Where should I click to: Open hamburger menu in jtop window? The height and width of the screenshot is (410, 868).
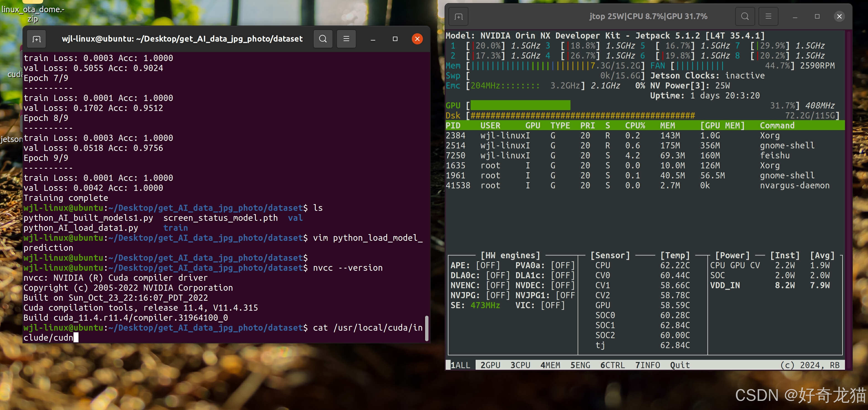pyautogui.click(x=768, y=17)
